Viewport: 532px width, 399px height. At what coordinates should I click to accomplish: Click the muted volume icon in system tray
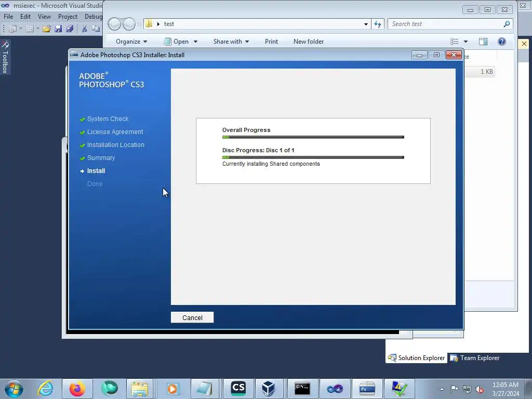click(x=480, y=389)
